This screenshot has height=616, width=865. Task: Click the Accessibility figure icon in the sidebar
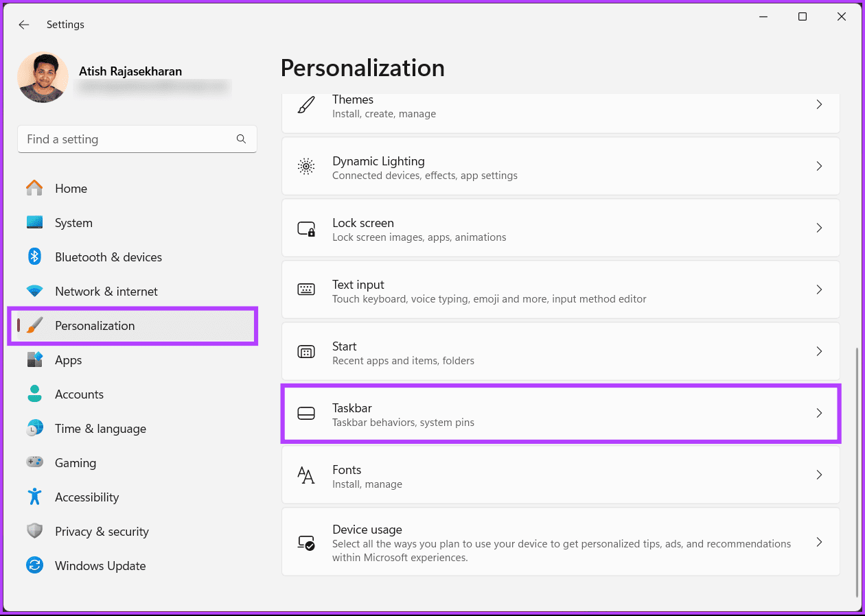pyautogui.click(x=34, y=497)
